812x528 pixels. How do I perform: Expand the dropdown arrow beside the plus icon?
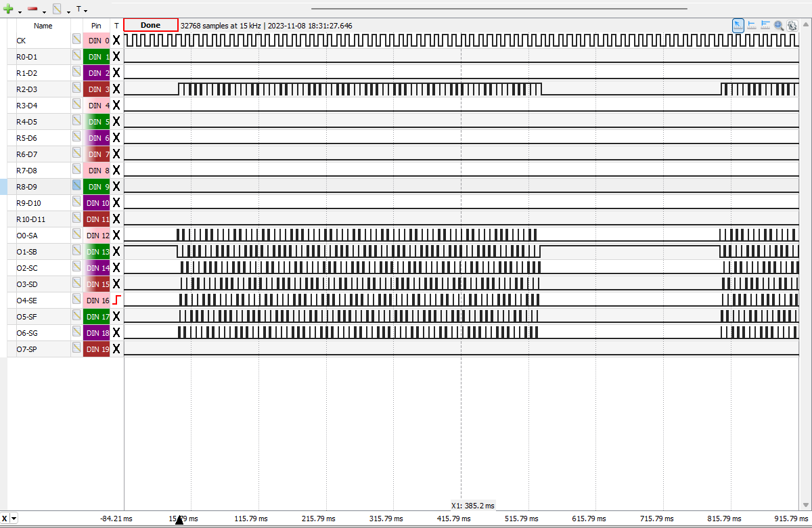(x=20, y=12)
